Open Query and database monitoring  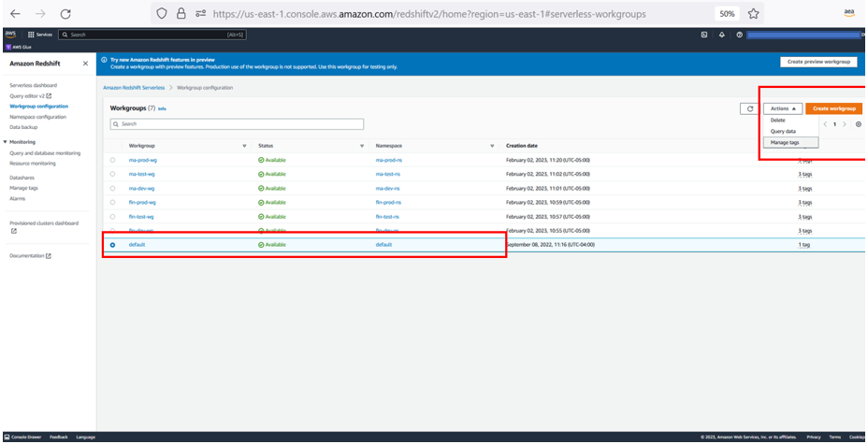click(45, 153)
